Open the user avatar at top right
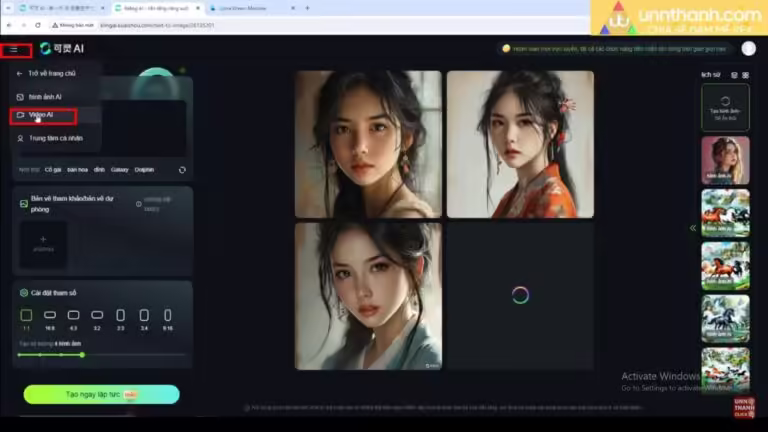768x432 pixels. [748, 48]
